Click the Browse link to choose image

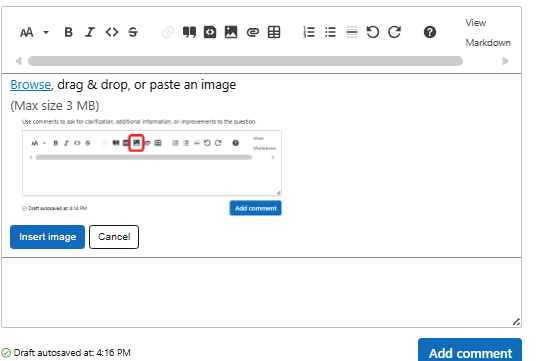(x=31, y=85)
